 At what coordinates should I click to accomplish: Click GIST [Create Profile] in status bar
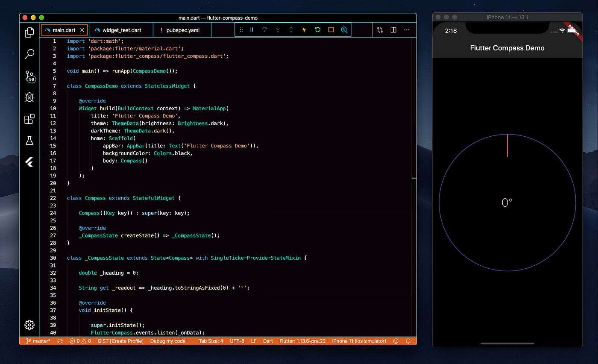(120, 341)
